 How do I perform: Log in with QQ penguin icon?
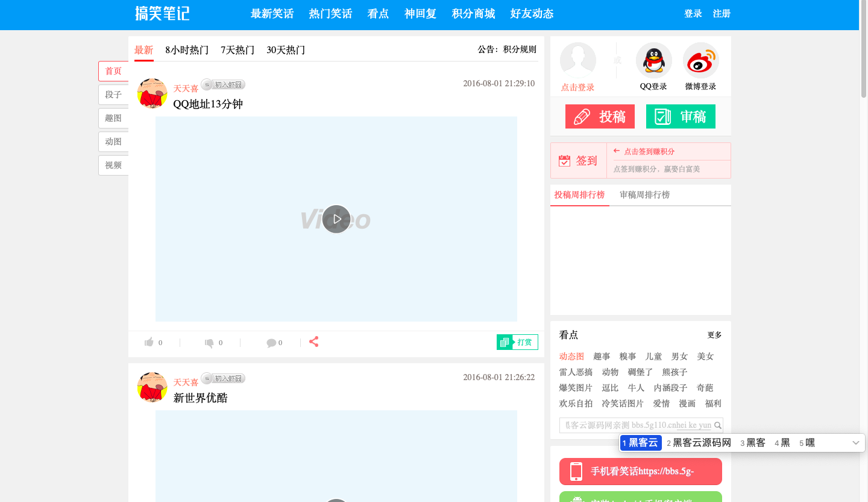pos(653,60)
